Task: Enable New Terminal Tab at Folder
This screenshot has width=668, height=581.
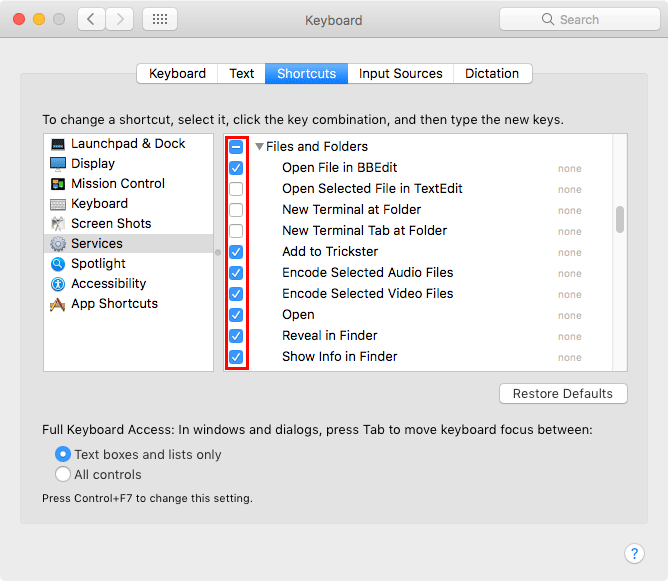Action: point(236,231)
